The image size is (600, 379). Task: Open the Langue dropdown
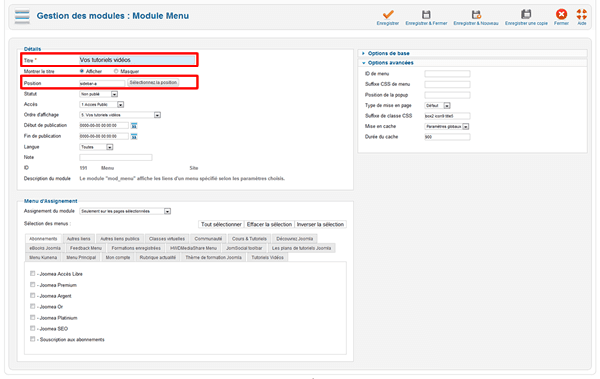coord(96,147)
